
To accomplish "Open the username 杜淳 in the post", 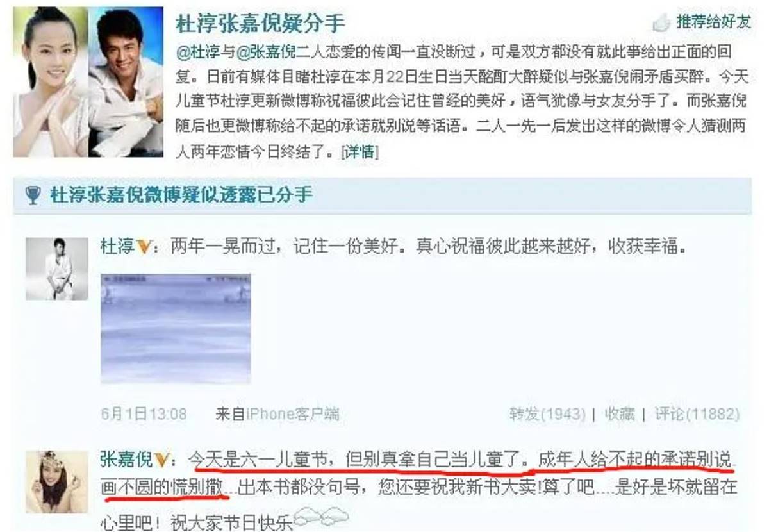I will [x=117, y=247].
